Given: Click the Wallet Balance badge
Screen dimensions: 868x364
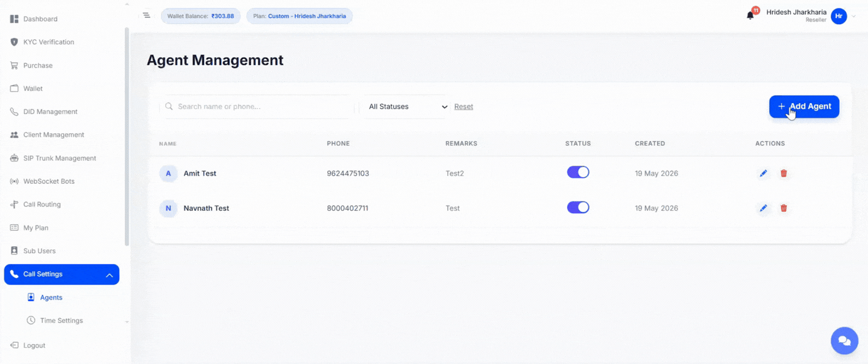Looking at the screenshot, I should [x=201, y=16].
